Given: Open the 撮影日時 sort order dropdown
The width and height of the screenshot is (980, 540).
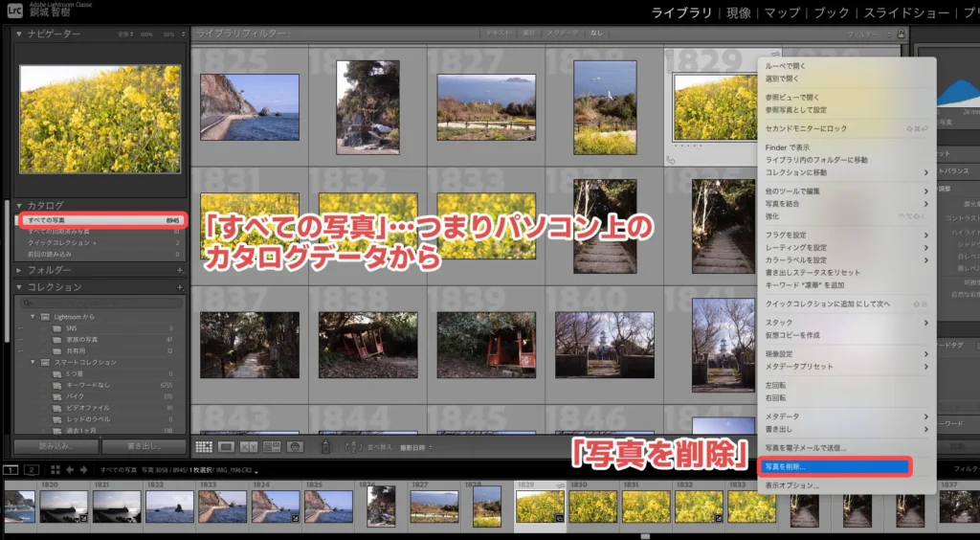Looking at the screenshot, I should [416, 446].
